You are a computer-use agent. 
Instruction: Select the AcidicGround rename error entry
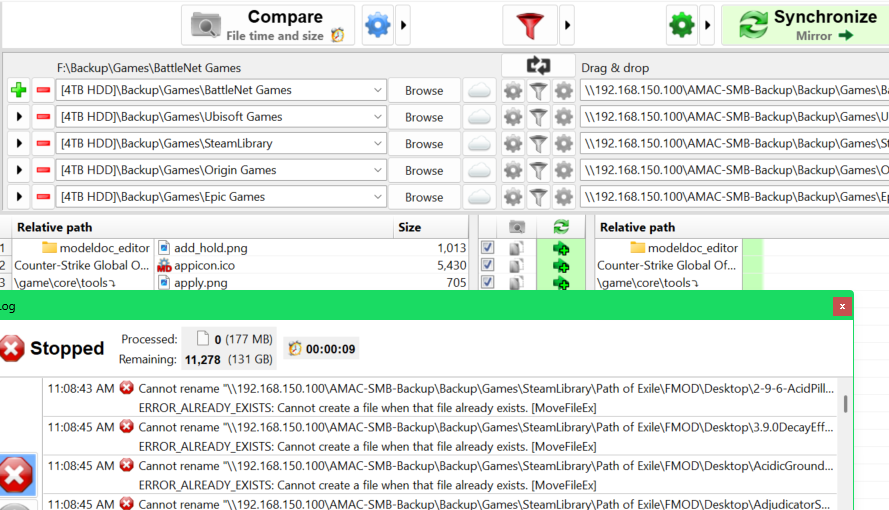point(441,475)
